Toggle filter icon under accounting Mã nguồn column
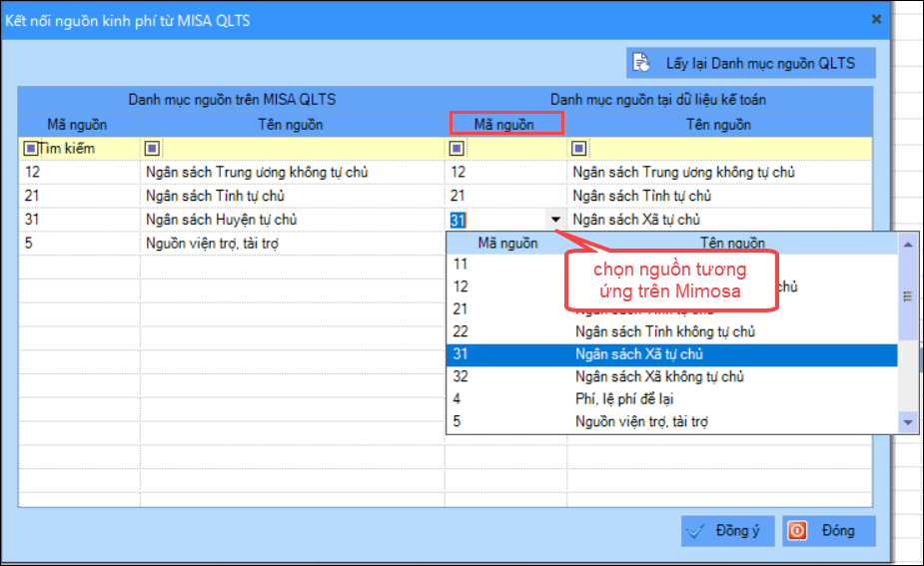 tap(457, 149)
